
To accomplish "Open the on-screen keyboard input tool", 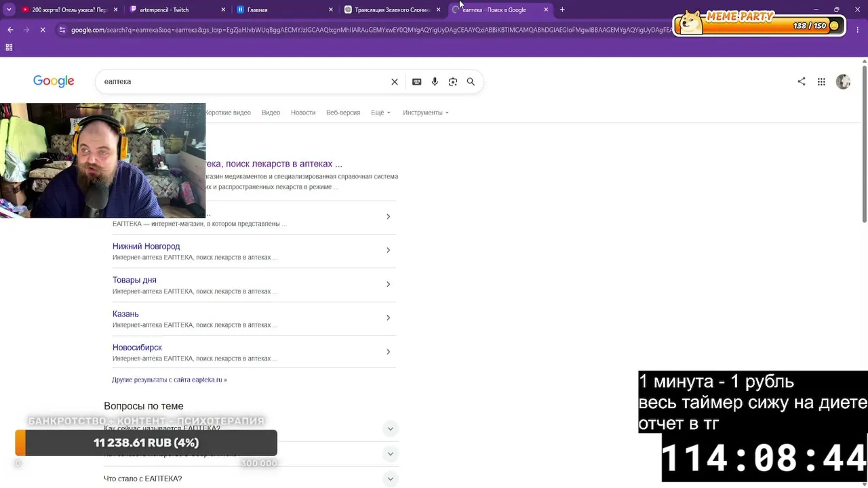I will click(x=417, y=81).
